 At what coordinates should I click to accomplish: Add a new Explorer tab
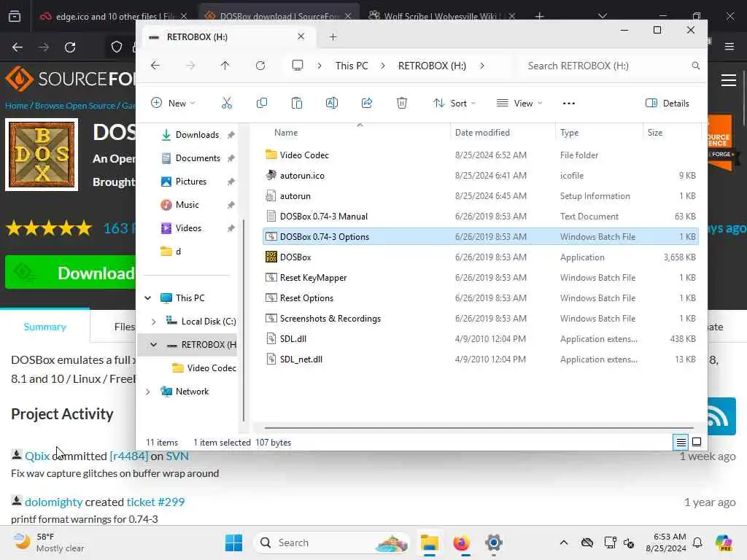click(x=333, y=36)
